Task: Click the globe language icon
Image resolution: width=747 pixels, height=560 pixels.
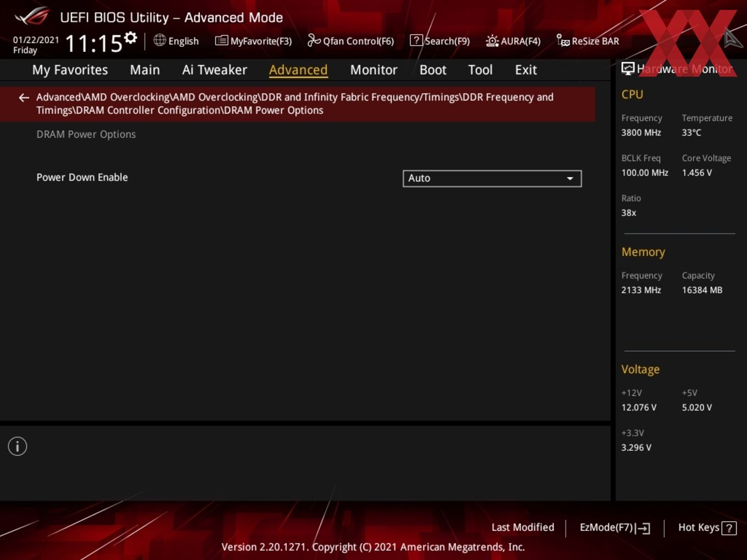Action: point(159,40)
